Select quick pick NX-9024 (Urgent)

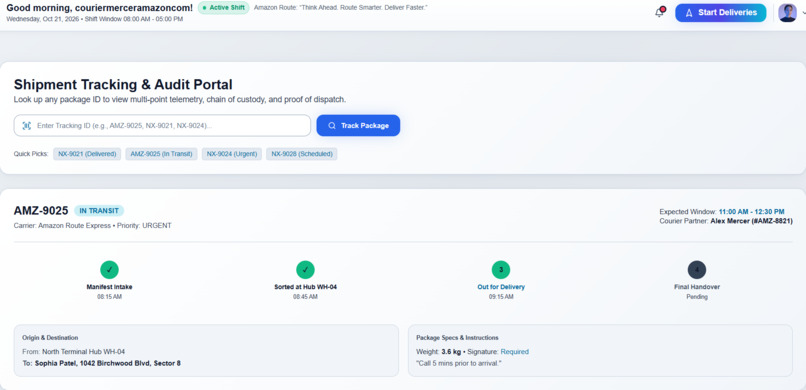pos(232,154)
